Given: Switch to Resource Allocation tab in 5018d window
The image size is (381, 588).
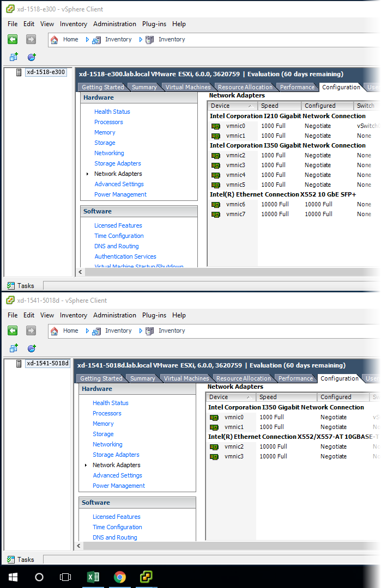Looking at the screenshot, I should click(x=243, y=378).
